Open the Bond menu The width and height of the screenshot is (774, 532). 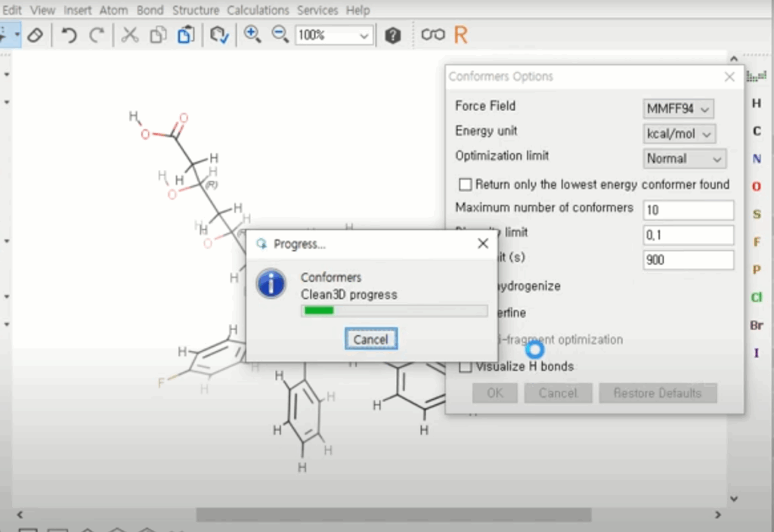pyautogui.click(x=150, y=10)
